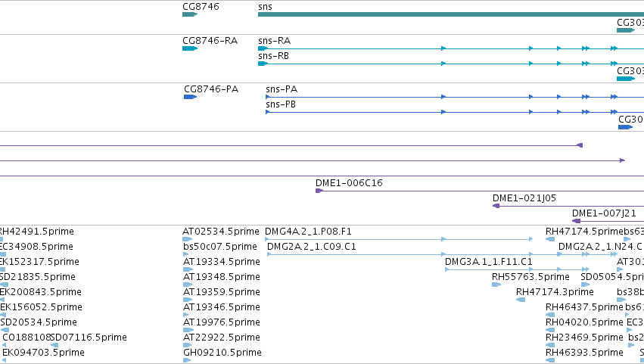Select EST SD20534.5prime
The image size is (644, 364).
(39, 322)
